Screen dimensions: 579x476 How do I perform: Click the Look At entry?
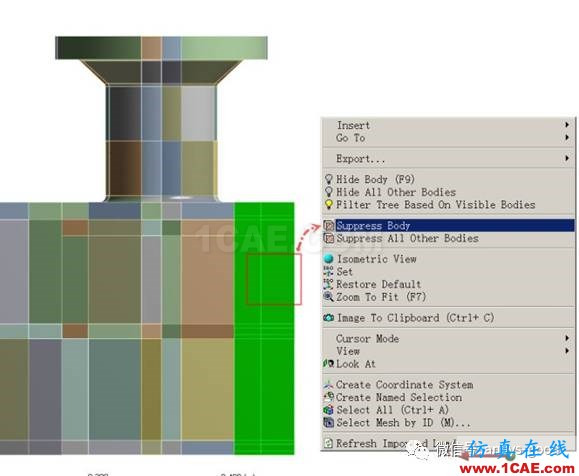tap(448, 364)
